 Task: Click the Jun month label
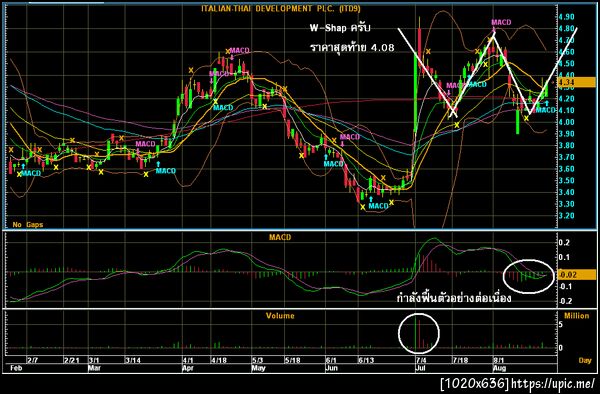(x=331, y=368)
